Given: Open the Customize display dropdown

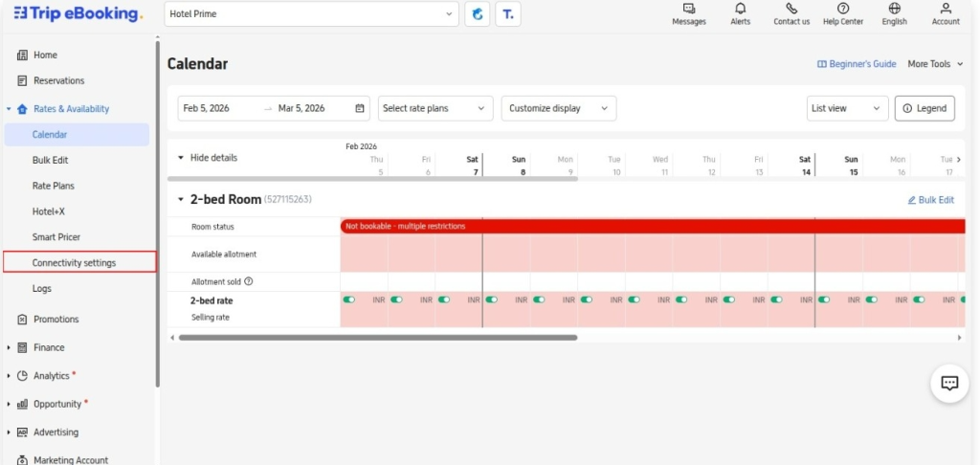Looking at the screenshot, I should click(x=558, y=108).
